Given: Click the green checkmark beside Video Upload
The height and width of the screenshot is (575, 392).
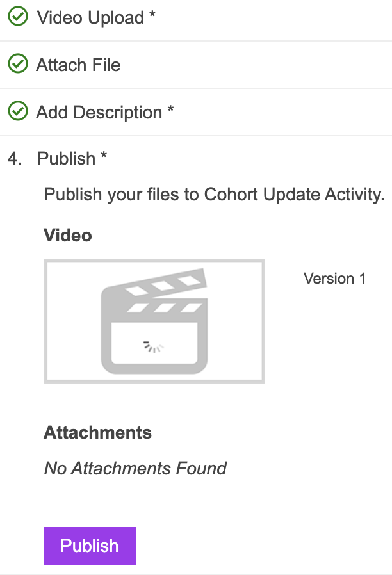Looking at the screenshot, I should 17,17.
